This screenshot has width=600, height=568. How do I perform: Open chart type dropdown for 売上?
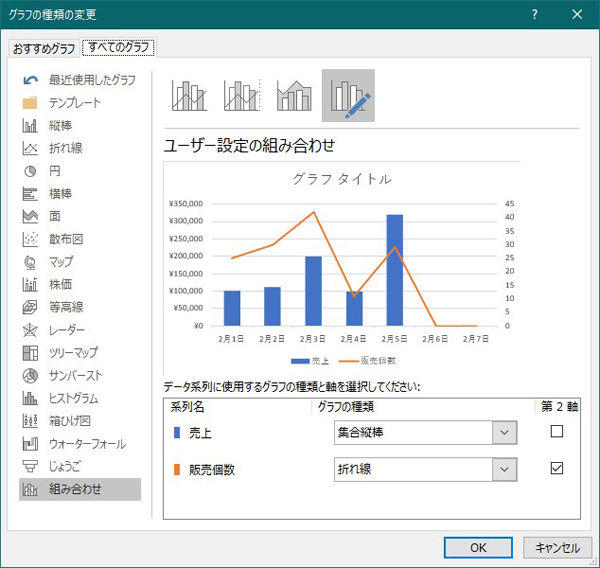(505, 432)
